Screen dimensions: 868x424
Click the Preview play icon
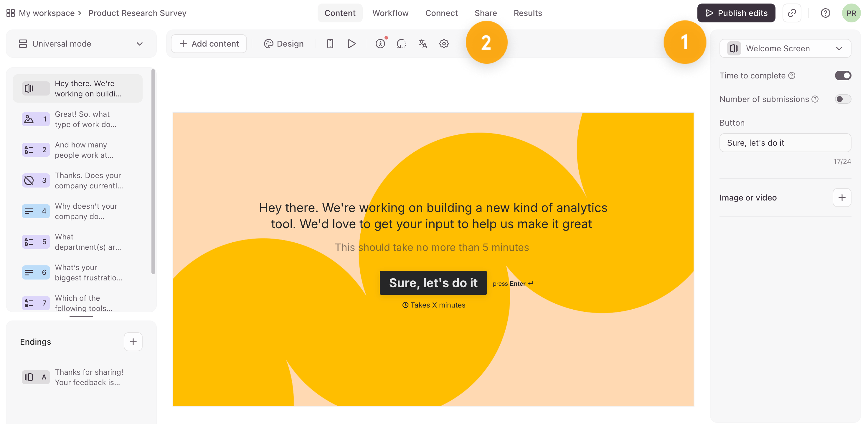(351, 44)
